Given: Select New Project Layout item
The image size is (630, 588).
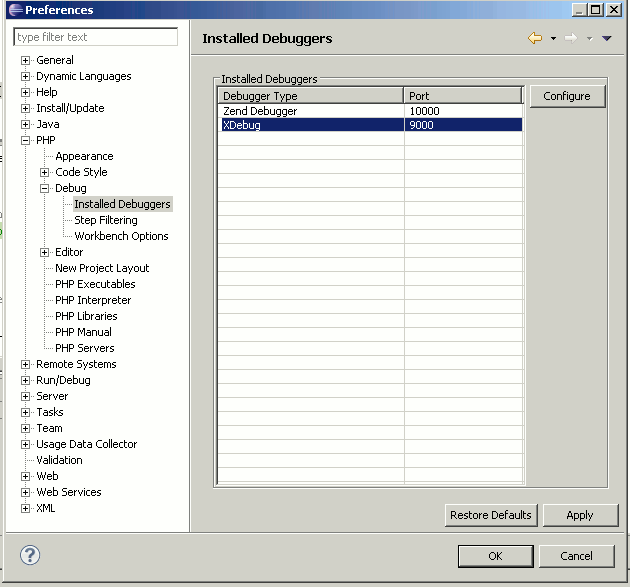Looking at the screenshot, I should 102,268.
